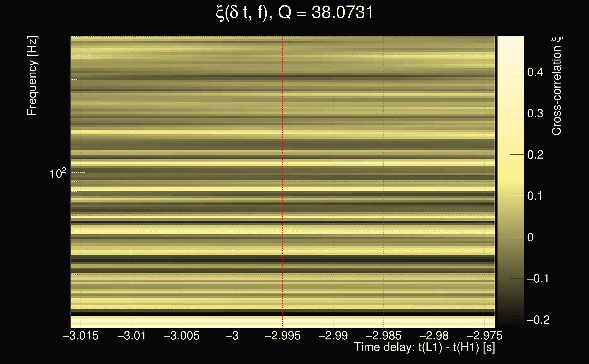Click the 0.1 tick label on colorbar
This screenshot has height=364, width=589.
pyautogui.click(x=535, y=196)
